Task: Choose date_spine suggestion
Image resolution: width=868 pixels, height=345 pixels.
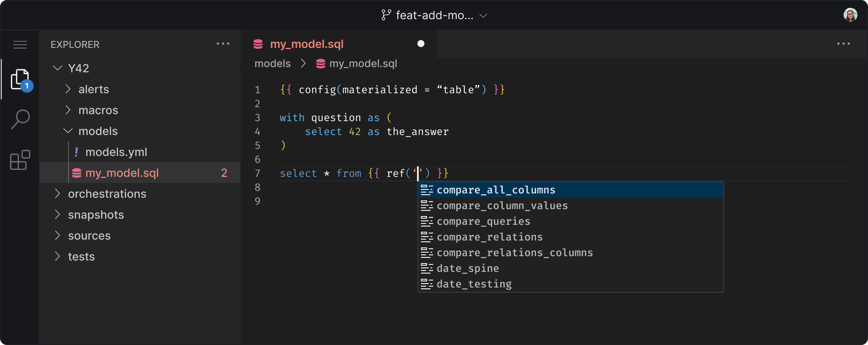Action: (x=467, y=269)
